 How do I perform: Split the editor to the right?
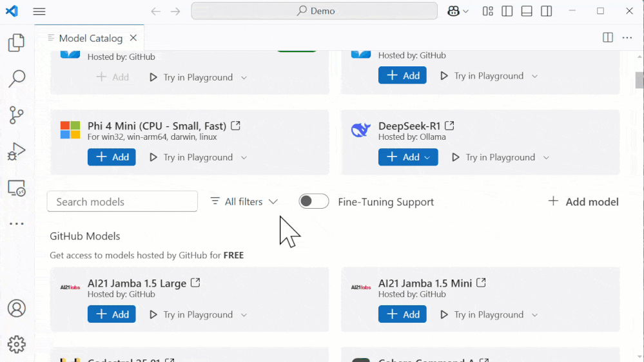pos(608,38)
